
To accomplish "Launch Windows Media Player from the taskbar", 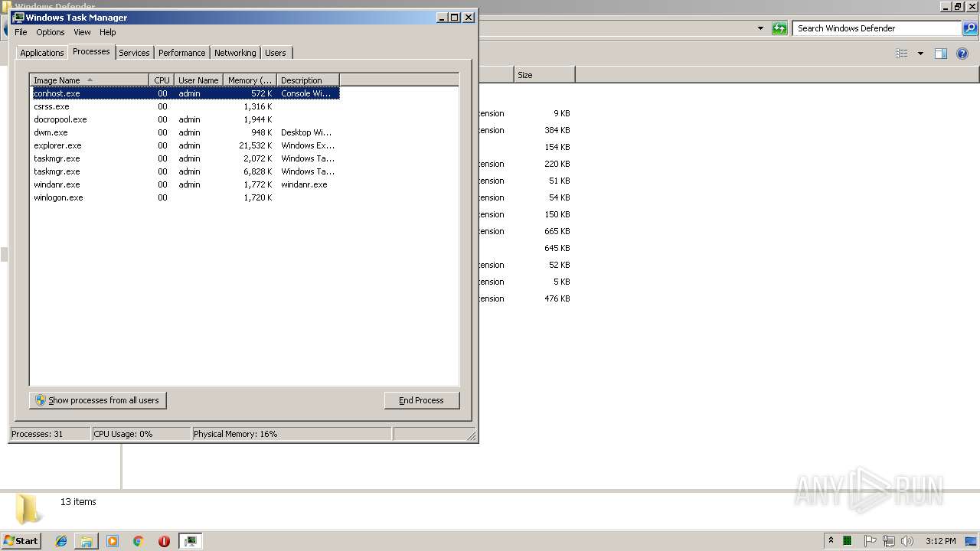I will 113,541.
